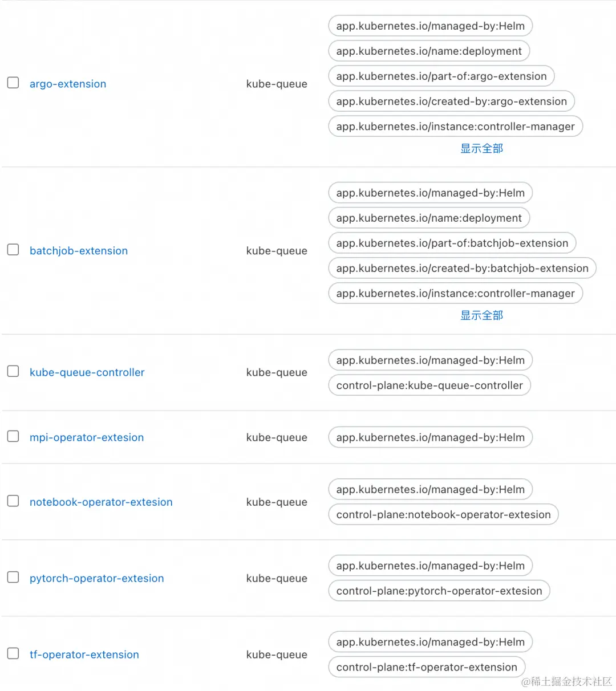The width and height of the screenshot is (616, 691).
Task: Click the name:deployment tag in batchjob-extension row
Action: tap(429, 218)
